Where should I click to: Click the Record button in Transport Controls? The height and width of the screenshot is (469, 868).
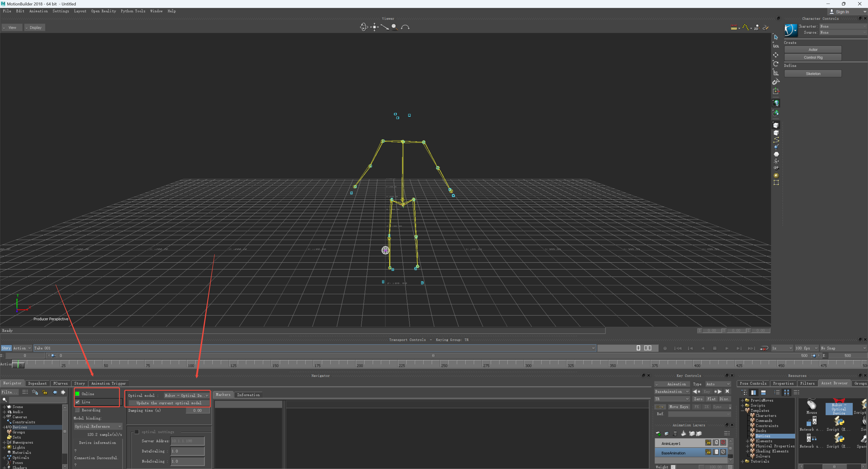click(x=665, y=348)
